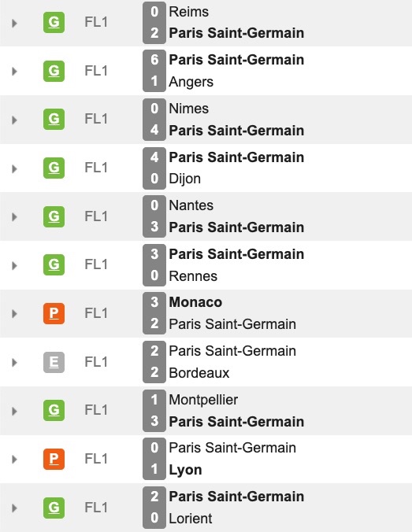The height and width of the screenshot is (532, 412).
Task: Click the green G badge for Lorient match
Action: 54,508
